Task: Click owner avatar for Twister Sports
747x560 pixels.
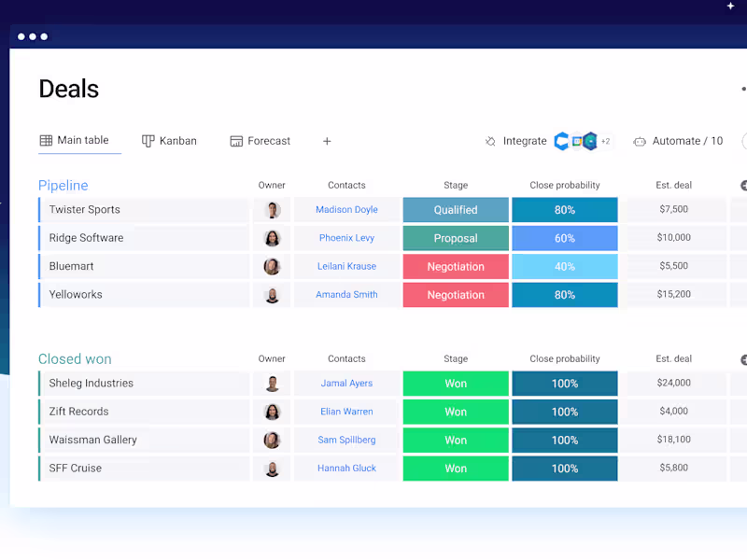Action: (272, 210)
